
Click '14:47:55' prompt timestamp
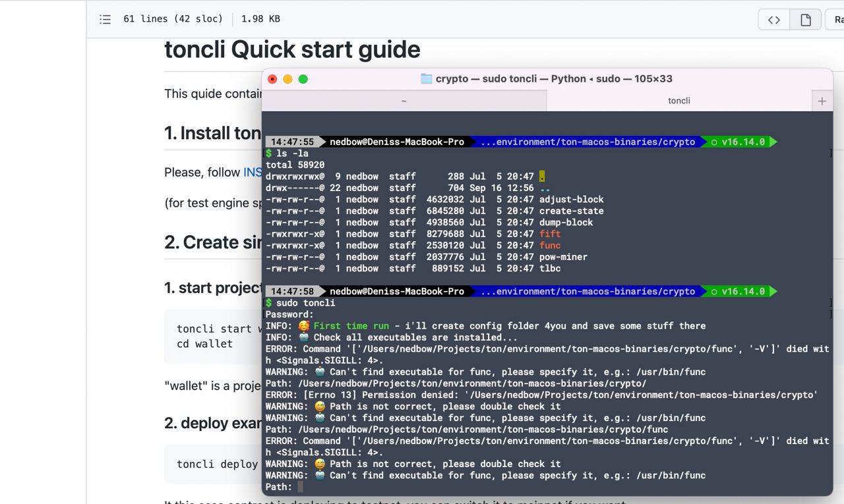[x=292, y=142]
